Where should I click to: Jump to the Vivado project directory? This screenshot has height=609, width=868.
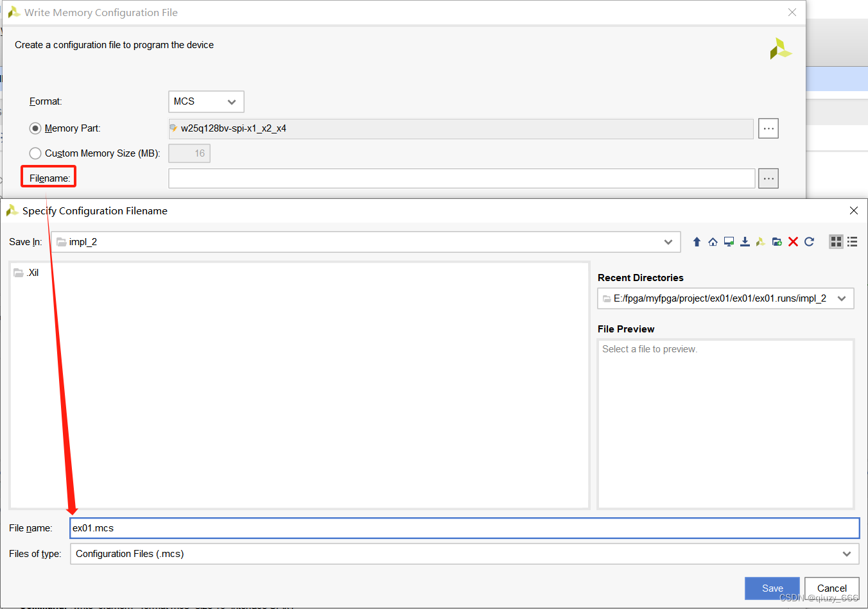tap(761, 242)
